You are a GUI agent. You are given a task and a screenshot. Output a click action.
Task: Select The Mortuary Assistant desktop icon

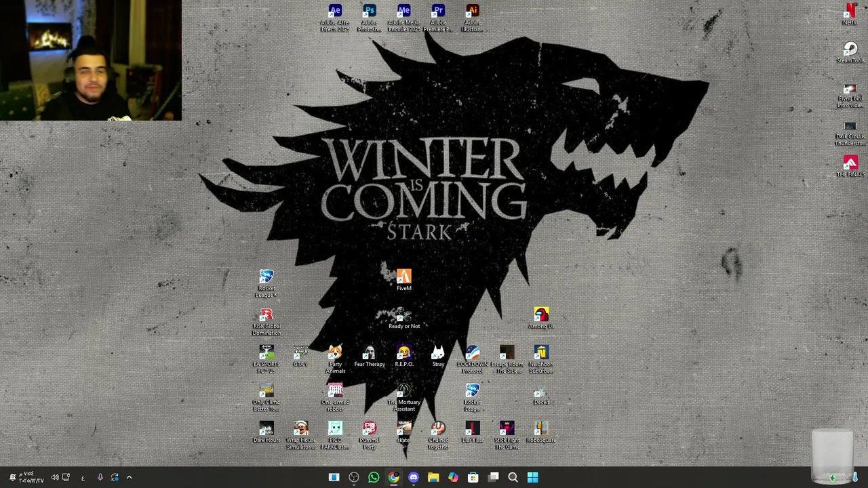(404, 397)
